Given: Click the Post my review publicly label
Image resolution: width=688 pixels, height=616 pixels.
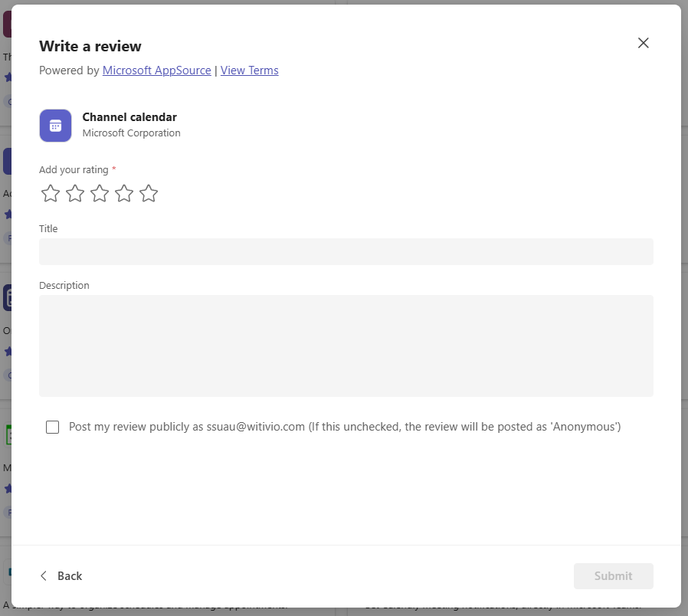Looking at the screenshot, I should (345, 427).
